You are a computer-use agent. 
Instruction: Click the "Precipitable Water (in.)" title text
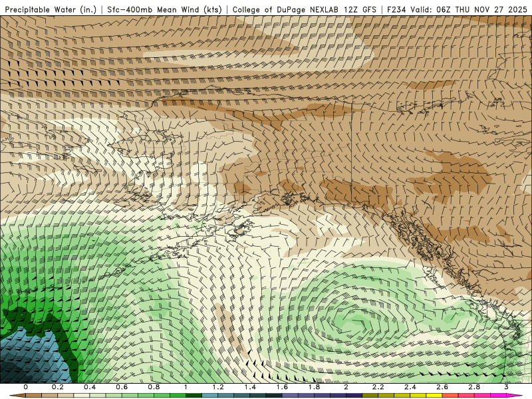pos(51,10)
